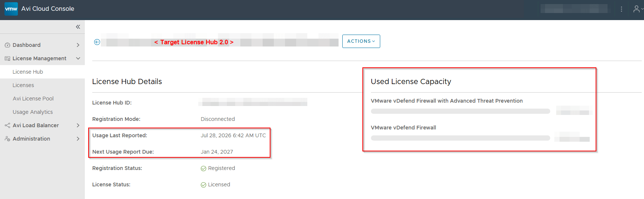The height and width of the screenshot is (199, 644).
Task: Click the VMware vDefend Firewall label
Action: click(x=403, y=128)
